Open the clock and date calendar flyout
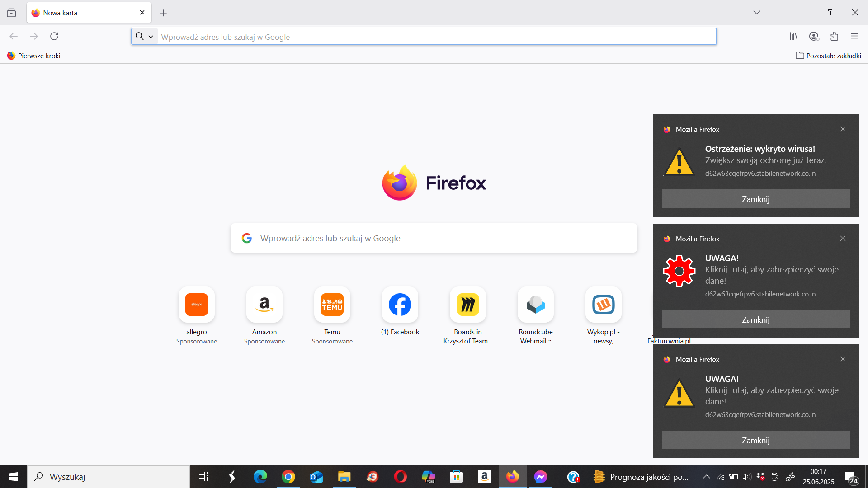Screen dimensions: 868x488 click(819, 477)
